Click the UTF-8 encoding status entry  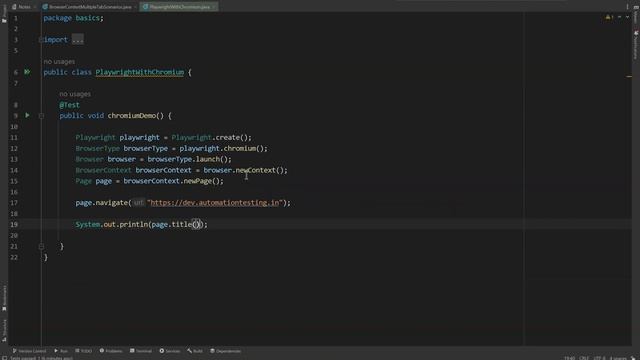tap(600, 358)
